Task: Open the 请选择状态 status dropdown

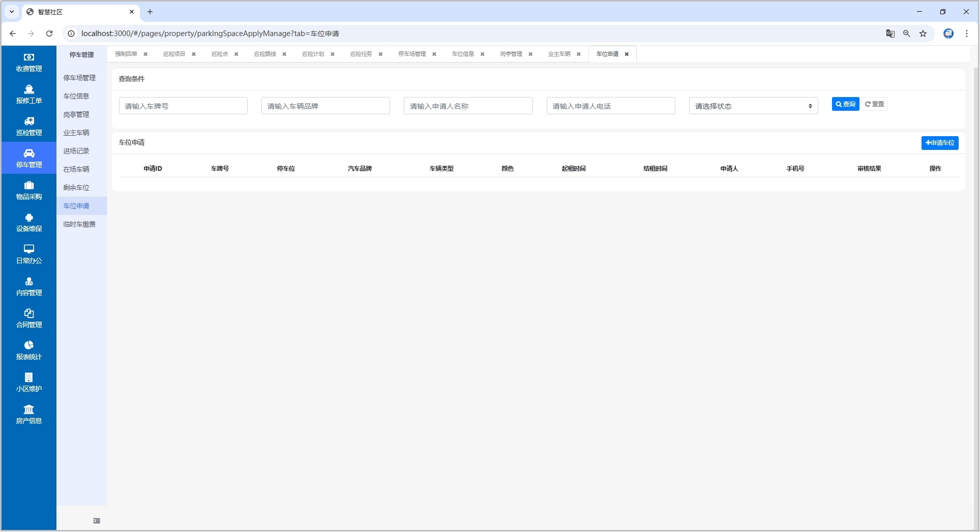Action: (753, 106)
